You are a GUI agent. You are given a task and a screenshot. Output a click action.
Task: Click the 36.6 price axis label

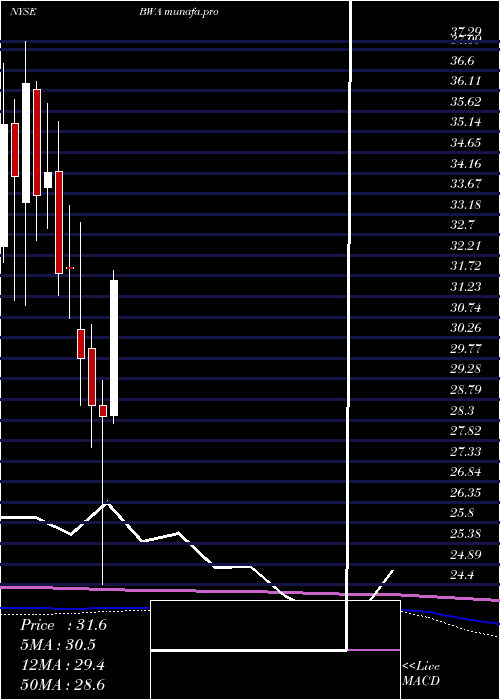click(462, 61)
